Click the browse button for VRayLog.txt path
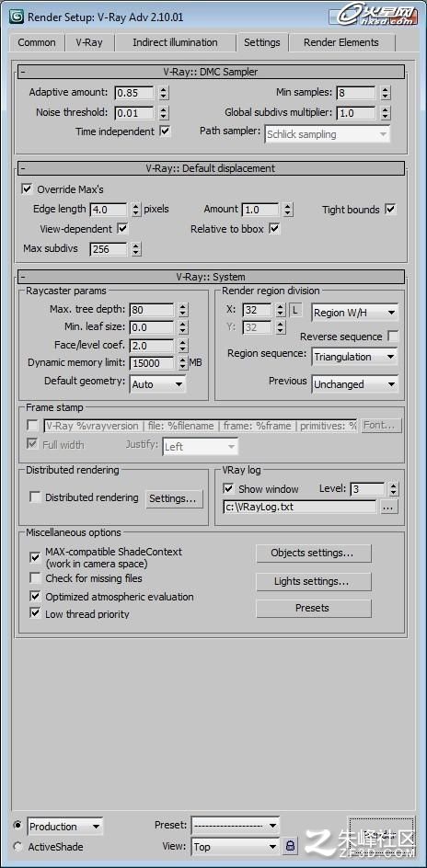This screenshot has height=868, width=427. pyautogui.click(x=389, y=507)
